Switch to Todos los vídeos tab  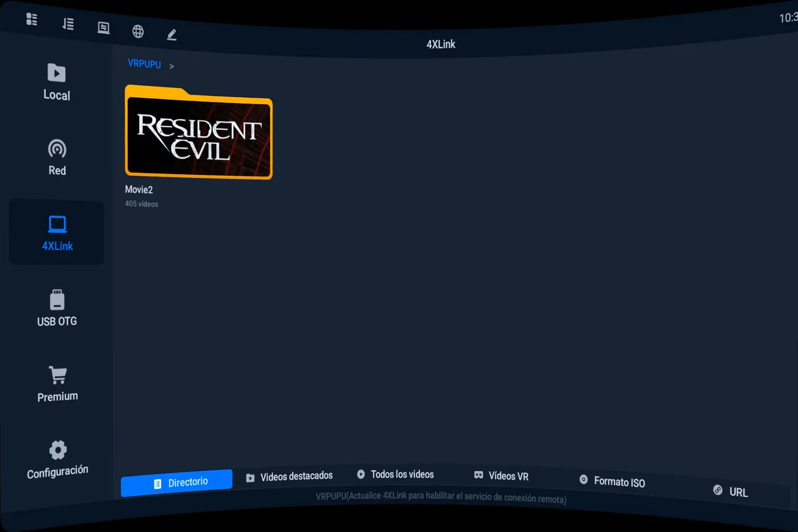(395, 474)
